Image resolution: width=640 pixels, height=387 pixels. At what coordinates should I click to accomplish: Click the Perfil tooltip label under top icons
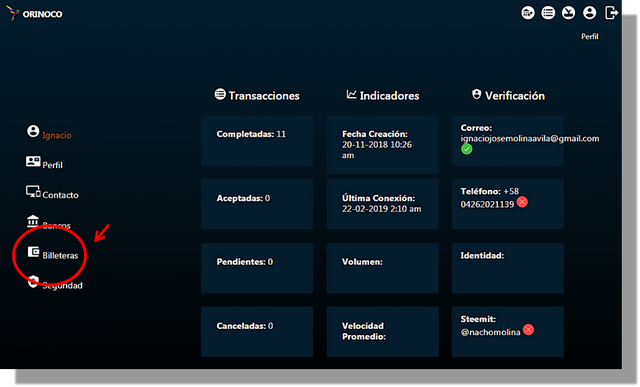[x=590, y=37]
